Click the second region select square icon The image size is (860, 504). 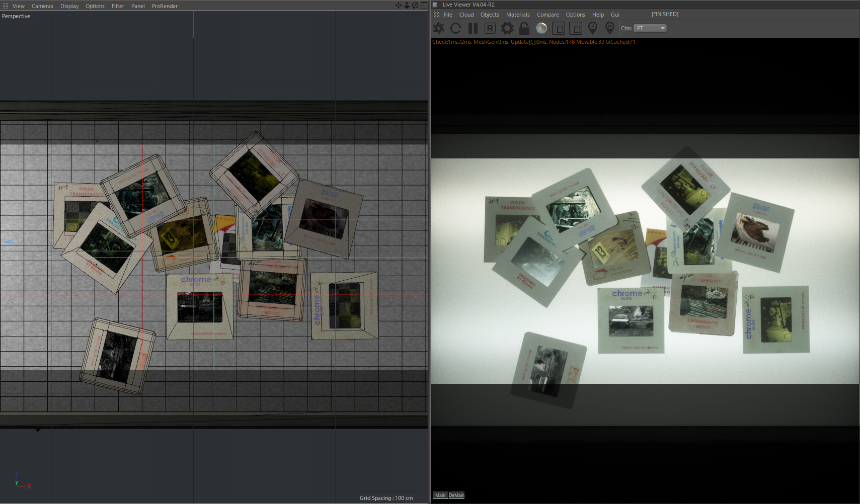pos(576,28)
